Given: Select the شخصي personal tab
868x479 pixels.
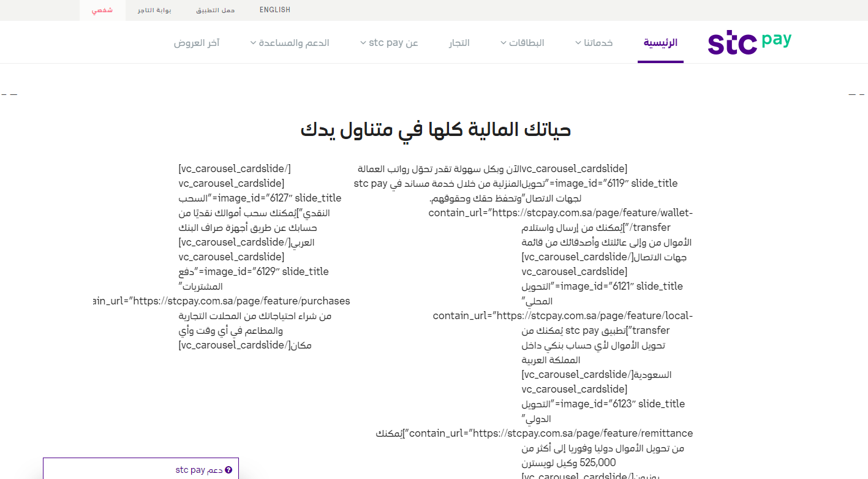Looking at the screenshot, I should (x=102, y=10).
